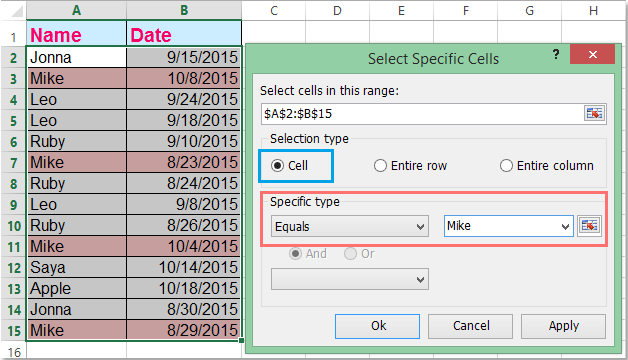Click the Ruby cell in row 10
Image resolution: width=628 pixels, height=360 pixels.
click(76, 225)
